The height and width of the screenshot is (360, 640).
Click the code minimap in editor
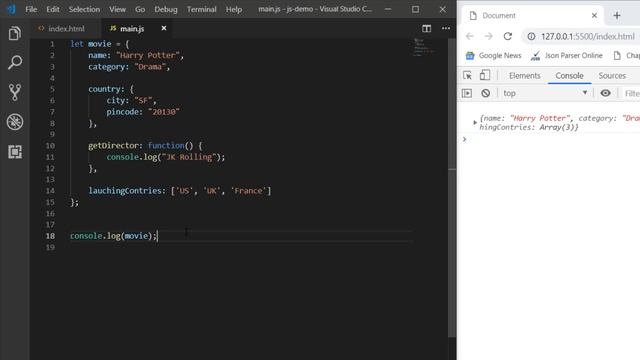423,47
